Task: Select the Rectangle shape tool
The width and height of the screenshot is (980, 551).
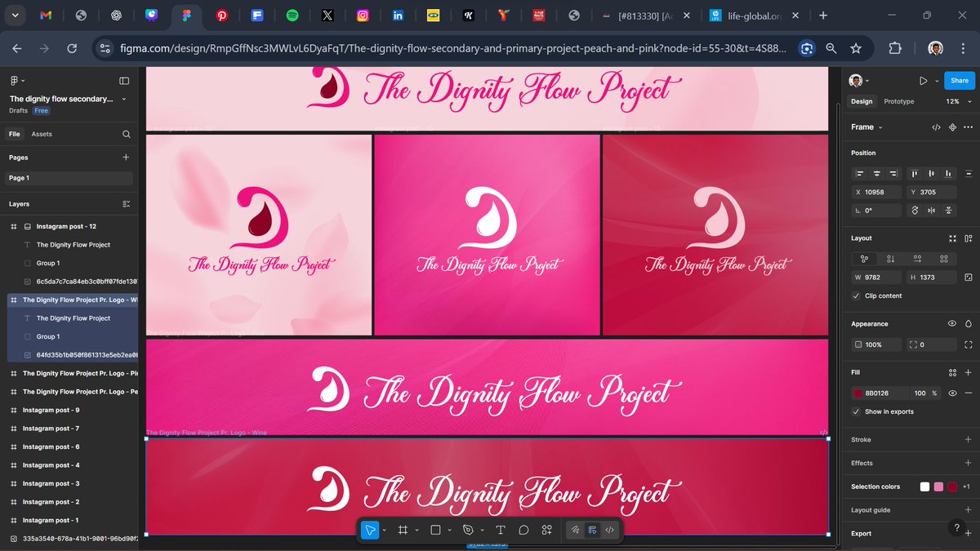Action: pyautogui.click(x=435, y=530)
